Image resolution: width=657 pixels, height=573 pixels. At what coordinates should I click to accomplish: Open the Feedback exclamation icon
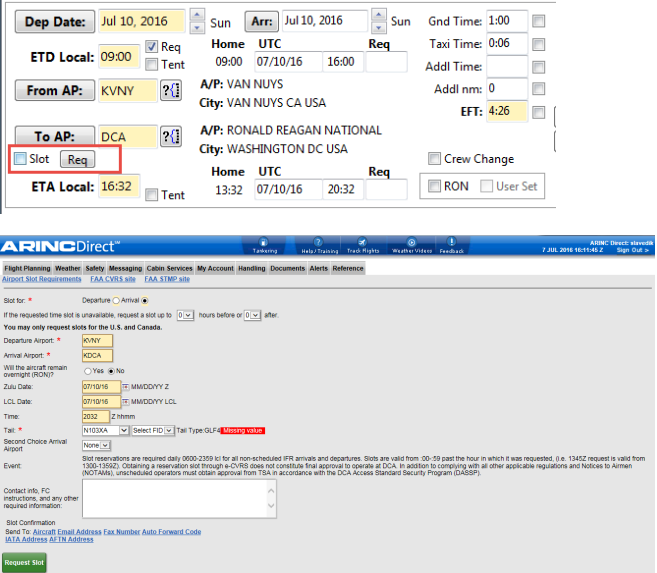pyautogui.click(x=451, y=242)
